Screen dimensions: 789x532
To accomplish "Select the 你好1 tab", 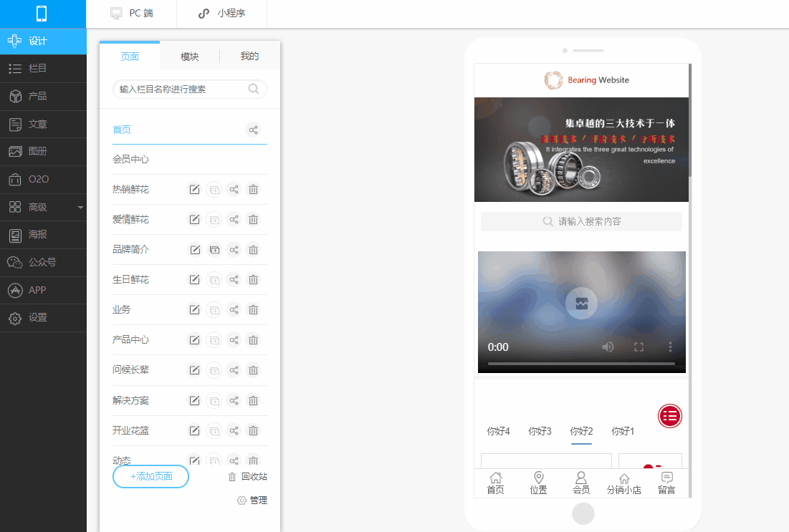I will pyautogui.click(x=623, y=432).
